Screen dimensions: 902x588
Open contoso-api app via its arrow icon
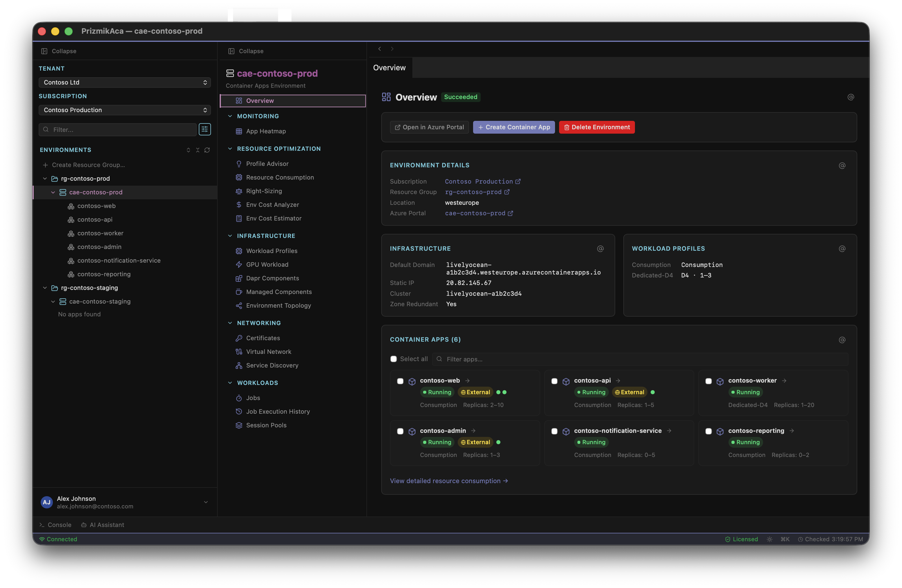(618, 381)
